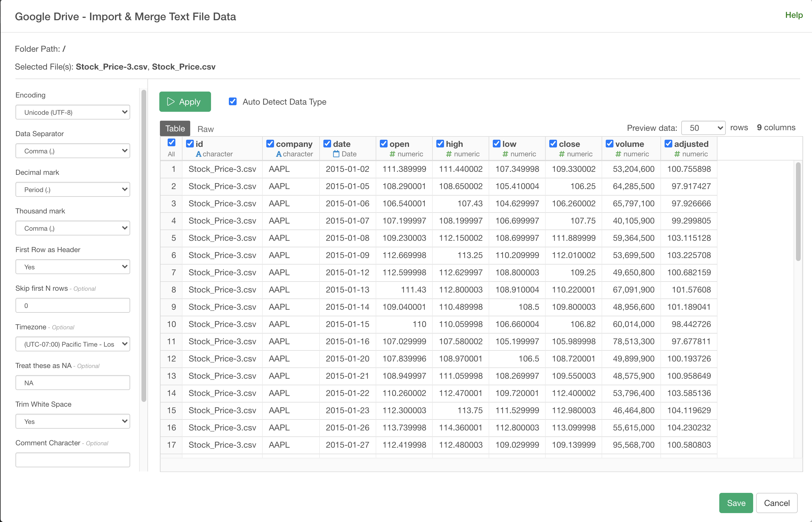Click the numeric hash icon under open column
This screenshot has height=522, width=812.
(x=392, y=154)
